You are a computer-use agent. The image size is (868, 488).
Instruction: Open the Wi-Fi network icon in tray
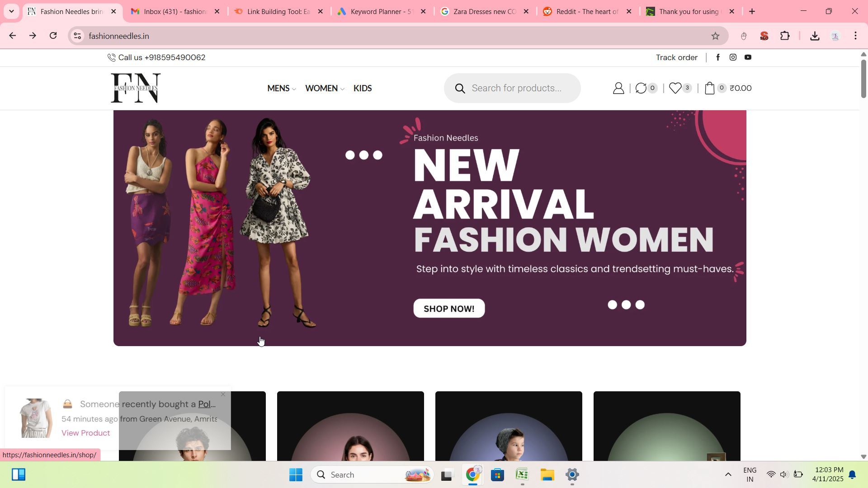(771, 475)
